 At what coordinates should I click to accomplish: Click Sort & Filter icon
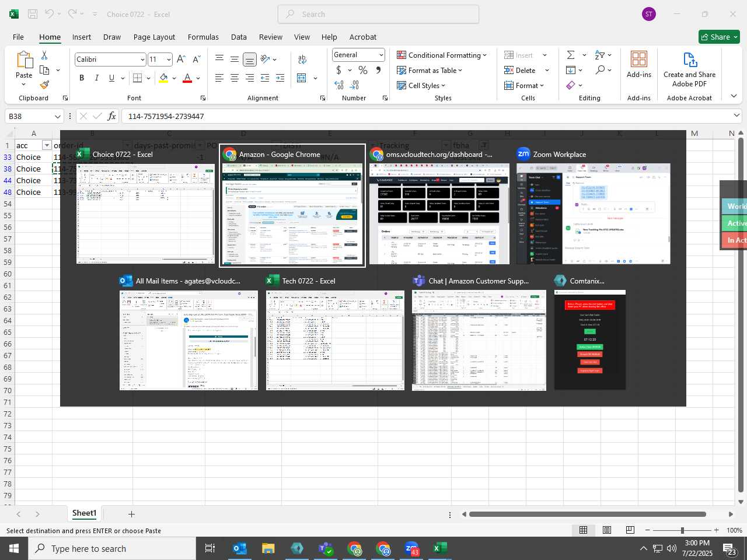click(600, 55)
